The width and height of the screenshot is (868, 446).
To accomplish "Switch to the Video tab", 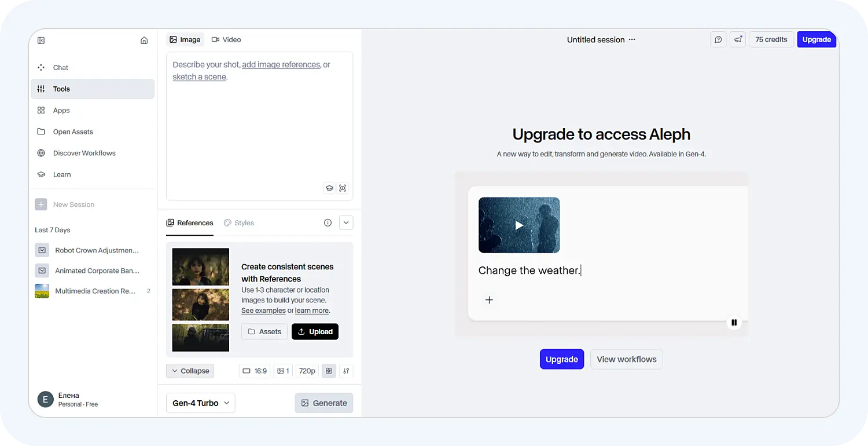I will click(226, 39).
